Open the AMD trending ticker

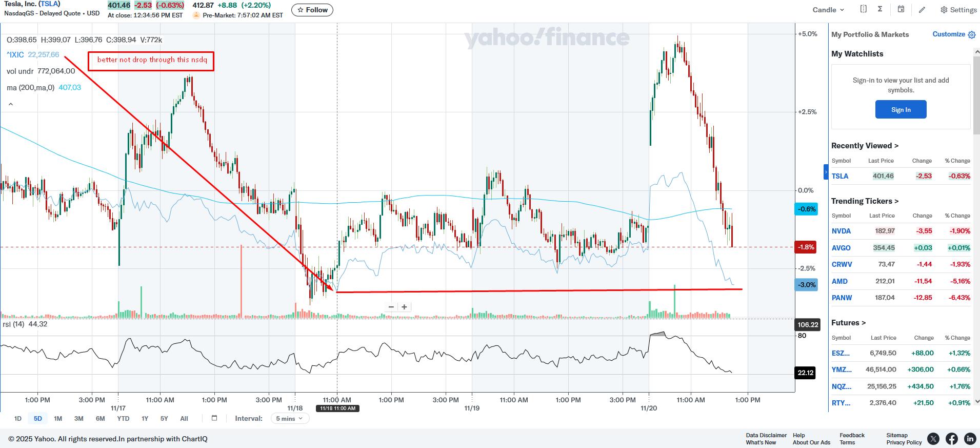coord(839,281)
